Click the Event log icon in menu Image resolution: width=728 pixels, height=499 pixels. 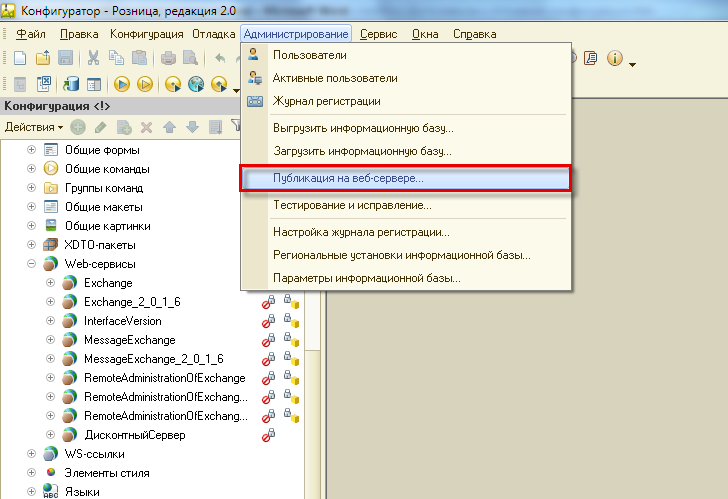coord(254,101)
